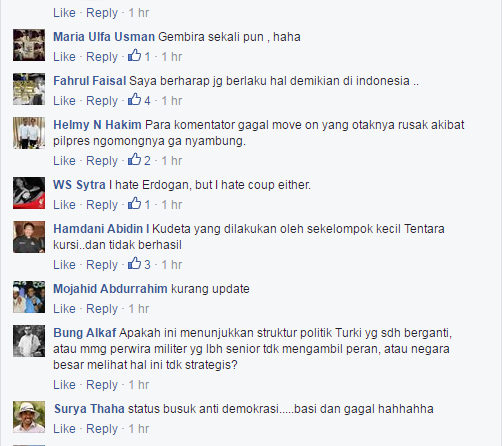The height and width of the screenshot is (446, 502).
Task: Like Surya Thaha's comment
Action: click(64, 429)
